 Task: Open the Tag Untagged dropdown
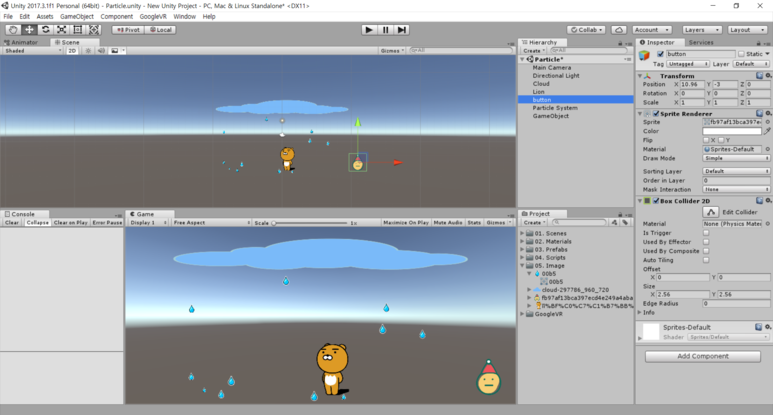coord(688,64)
